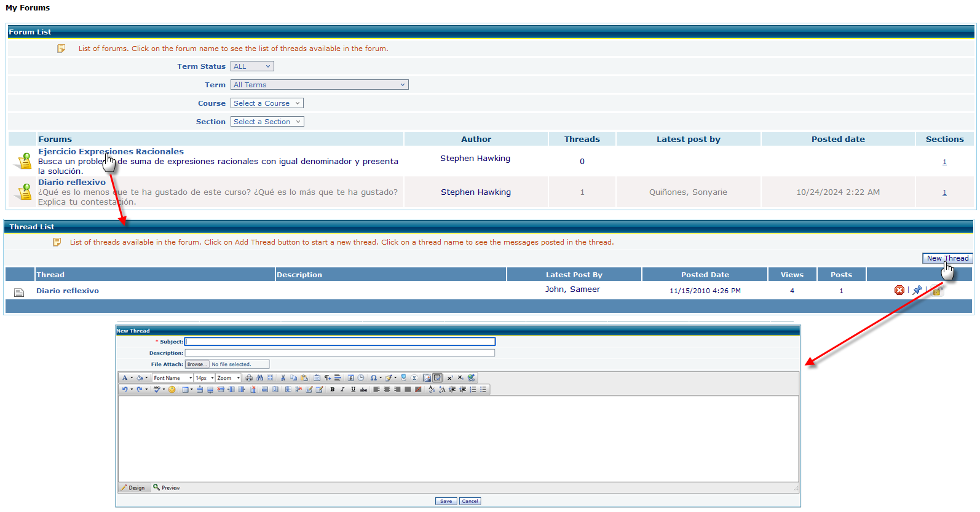Expand the Select a Course dropdown
This screenshot has width=980, height=512.
[x=267, y=103]
